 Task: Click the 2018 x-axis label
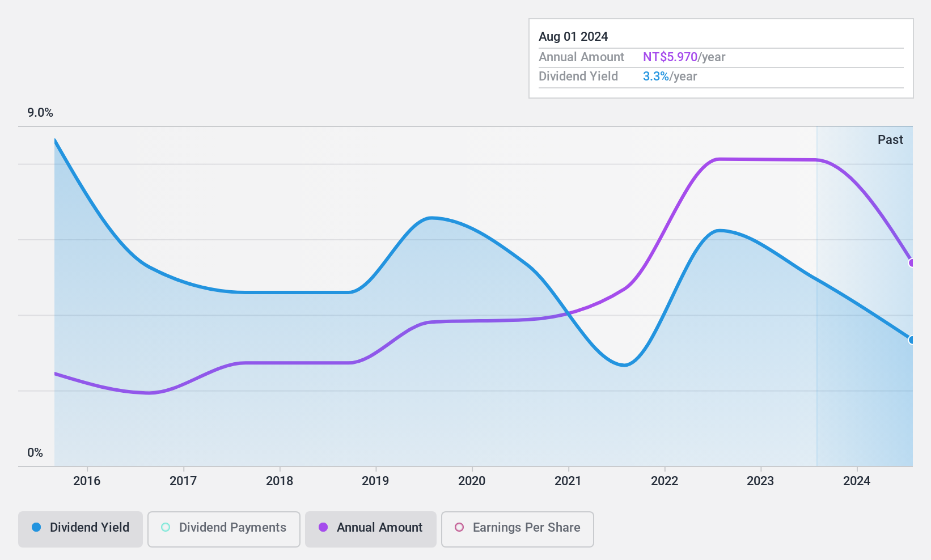point(280,481)
